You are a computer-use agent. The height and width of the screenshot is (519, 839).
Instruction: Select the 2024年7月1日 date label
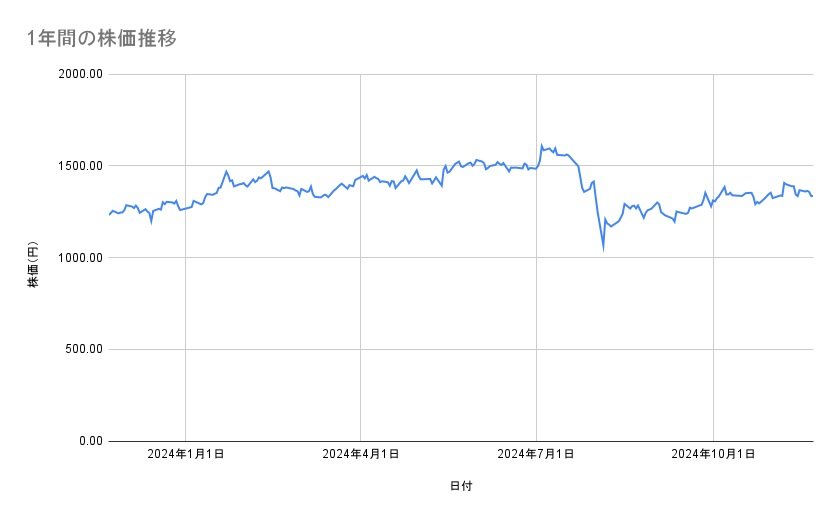[x=537, y=455]
